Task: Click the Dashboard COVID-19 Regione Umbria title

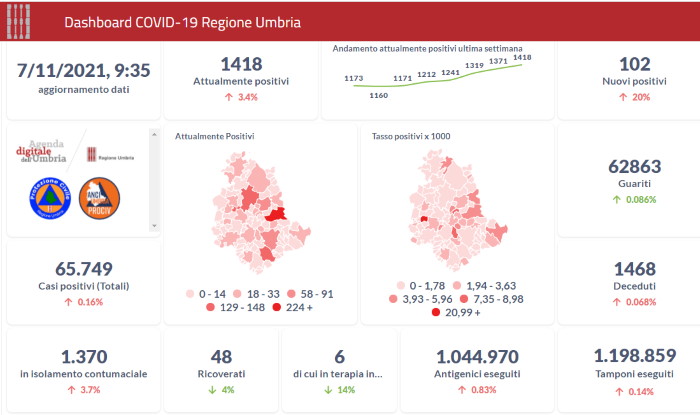Action: coord(181,21)
